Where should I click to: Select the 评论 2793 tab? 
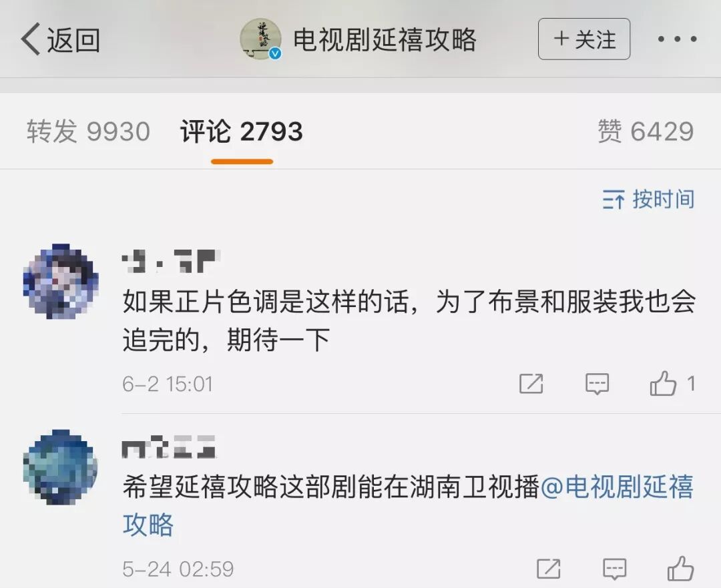(x=242, y=131)
